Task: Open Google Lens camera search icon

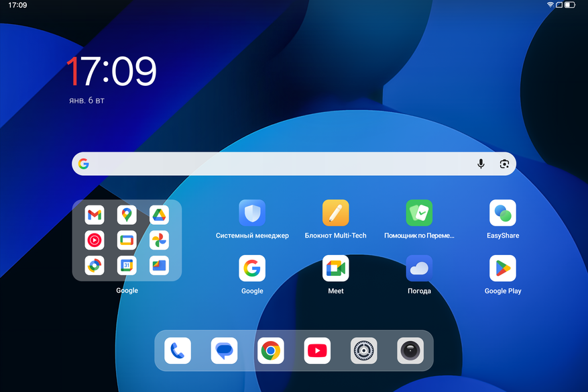Action: [x=504, y=164]
